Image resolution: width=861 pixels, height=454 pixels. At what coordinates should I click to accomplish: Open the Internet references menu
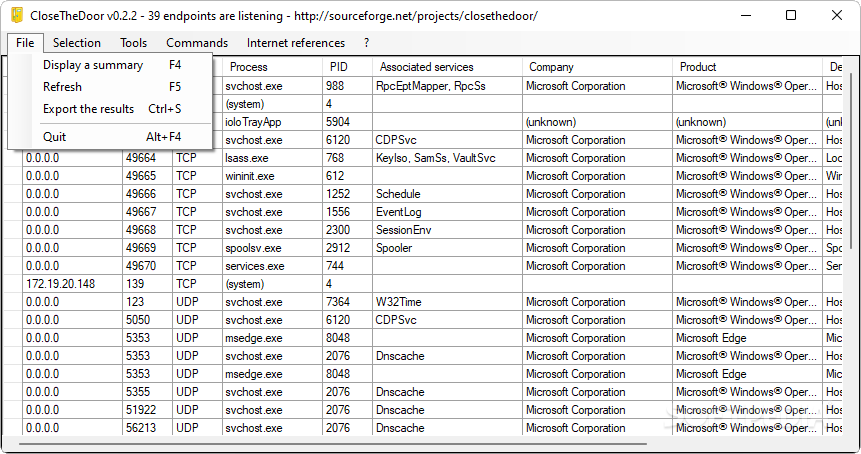click(296, 43)
